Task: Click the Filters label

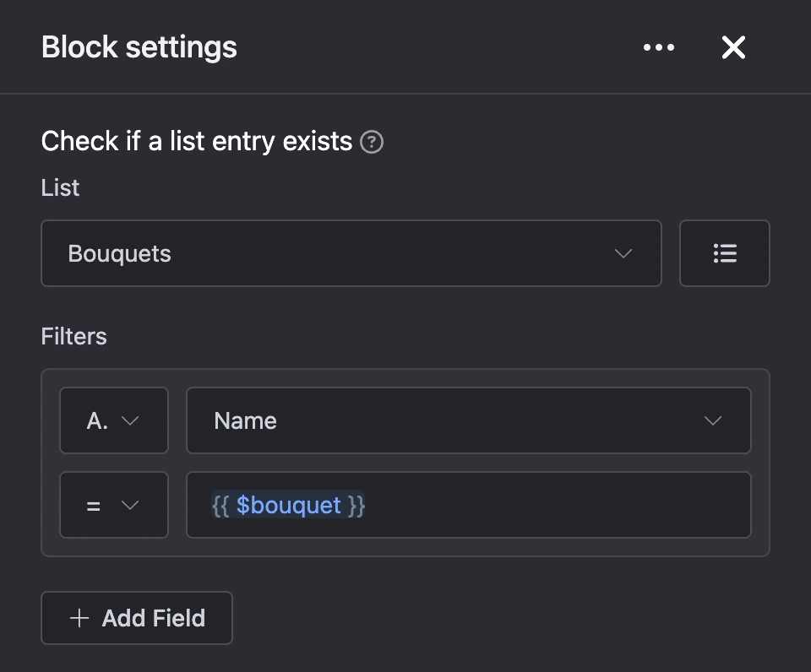Action: tap(74, 337)
